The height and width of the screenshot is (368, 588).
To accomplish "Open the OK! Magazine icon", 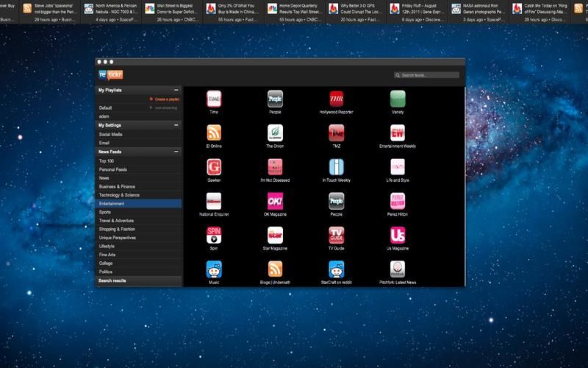I will coord(275,201).
